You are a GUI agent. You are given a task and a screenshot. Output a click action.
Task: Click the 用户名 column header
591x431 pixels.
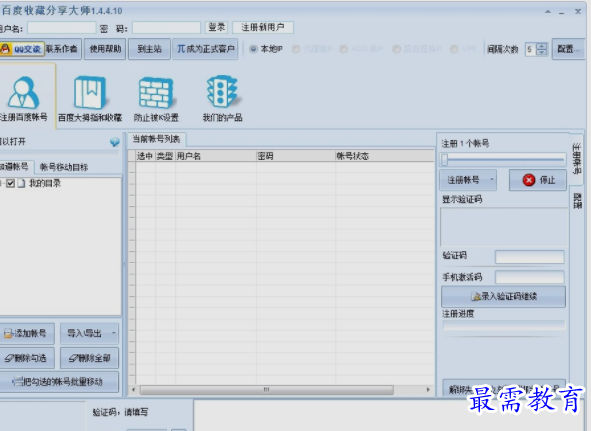coord(216,156)
